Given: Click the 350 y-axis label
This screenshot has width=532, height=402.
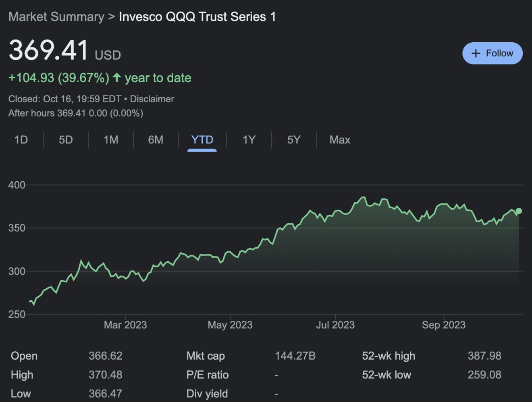Looking at the screenshot, I should (x=17, y=228).
